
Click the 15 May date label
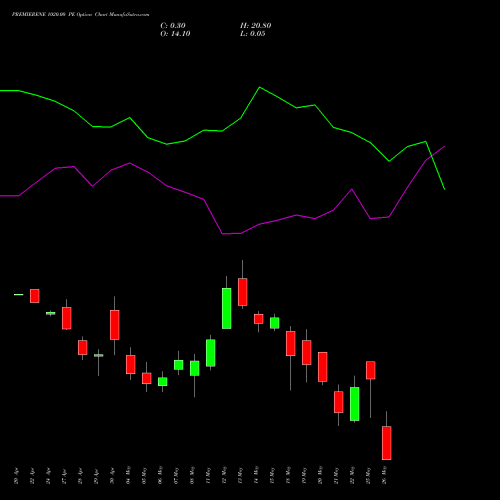[x=273, y=476]
